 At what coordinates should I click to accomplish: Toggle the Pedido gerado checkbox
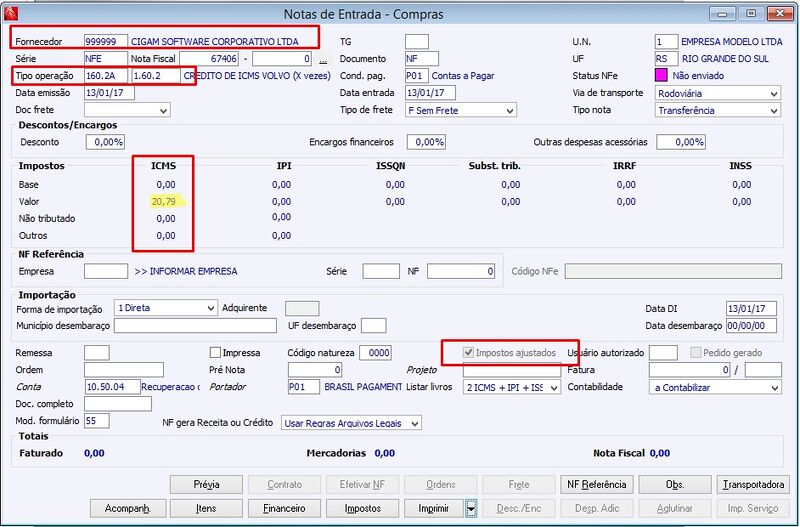click(x=695, y=353)
